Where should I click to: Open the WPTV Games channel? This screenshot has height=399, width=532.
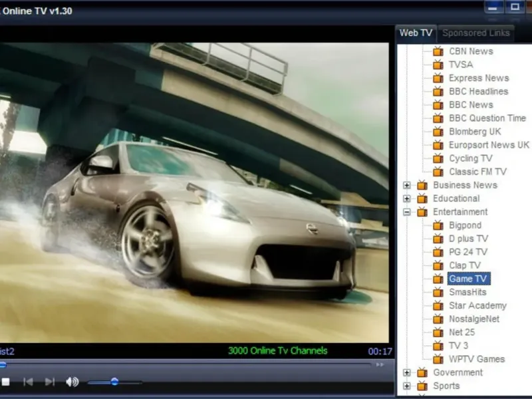477,359
